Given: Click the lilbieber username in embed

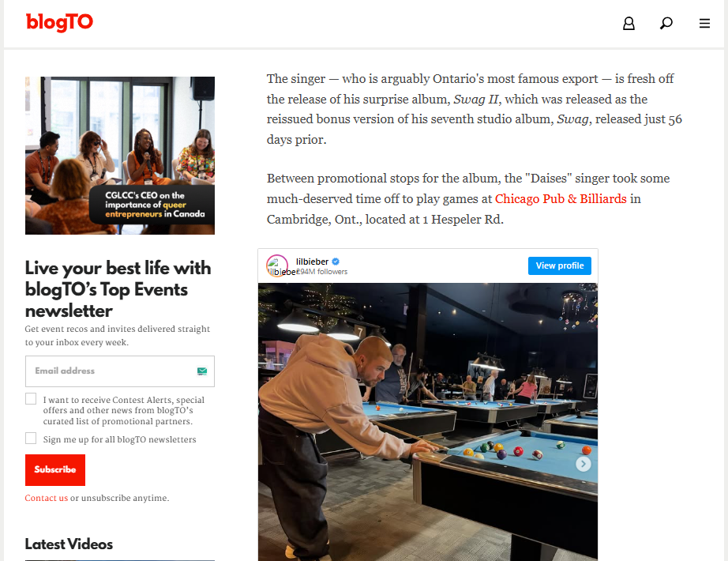Looking at the screenshot, I should 312,262.
